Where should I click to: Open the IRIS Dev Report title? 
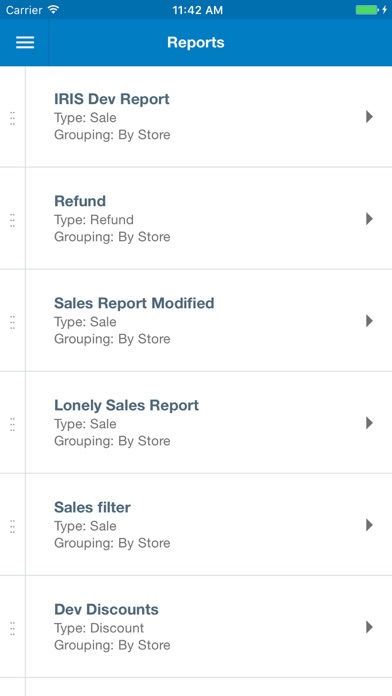(x=112, y=99)
